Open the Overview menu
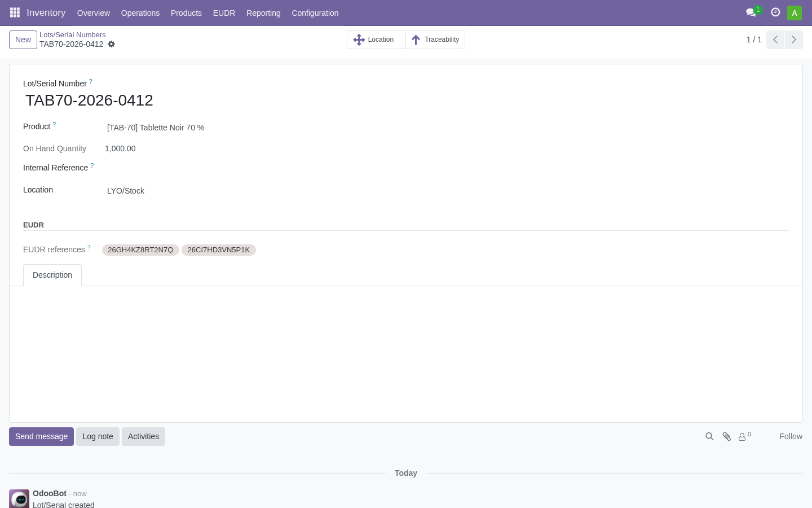The height and width of the screenshot is (508, 812). point(94,13)
